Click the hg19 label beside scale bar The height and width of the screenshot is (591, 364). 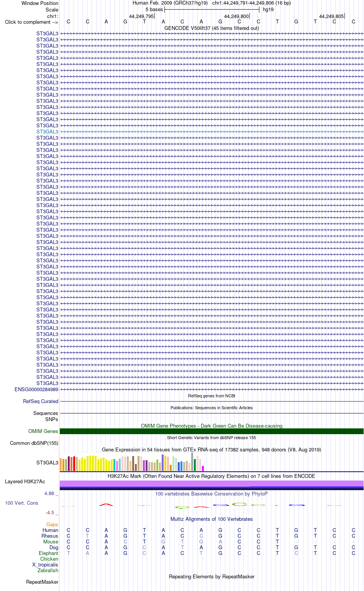pyautogui.click(x=268, y=10)
